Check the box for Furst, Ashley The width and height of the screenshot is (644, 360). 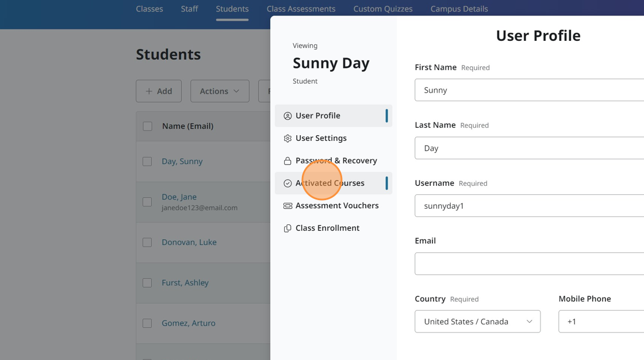(147, 283)
